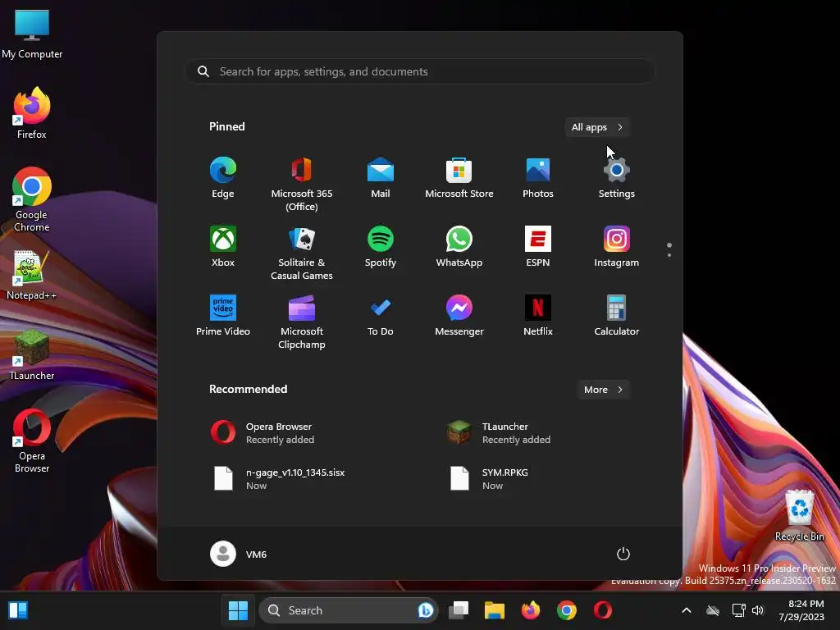Launch Instagram

pyautogui.click(x=617, y=247)
